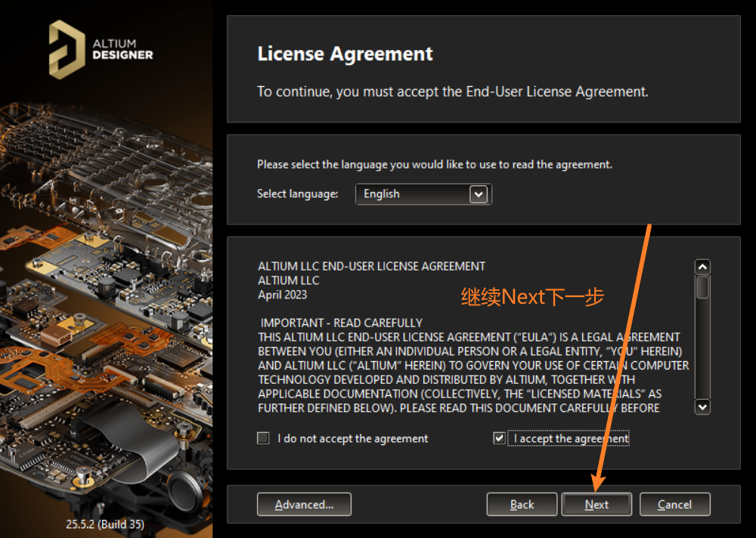
Task: Go Back to the previous step
Action: click(x=522, y=504)
